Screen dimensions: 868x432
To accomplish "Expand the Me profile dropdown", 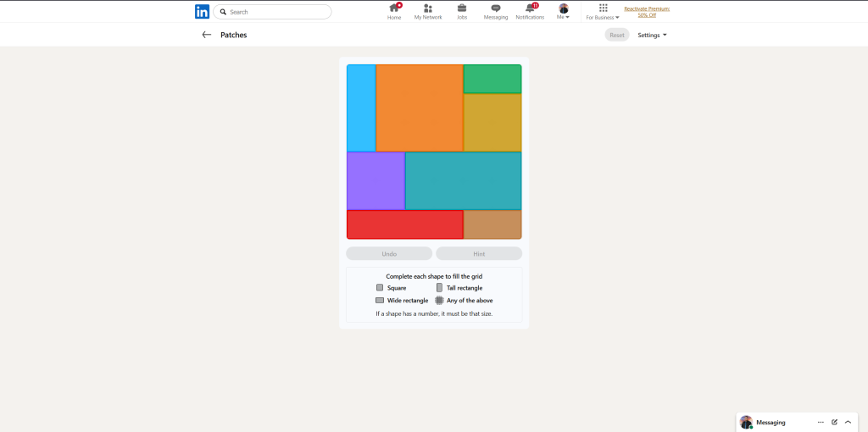I will pos(564,12).
